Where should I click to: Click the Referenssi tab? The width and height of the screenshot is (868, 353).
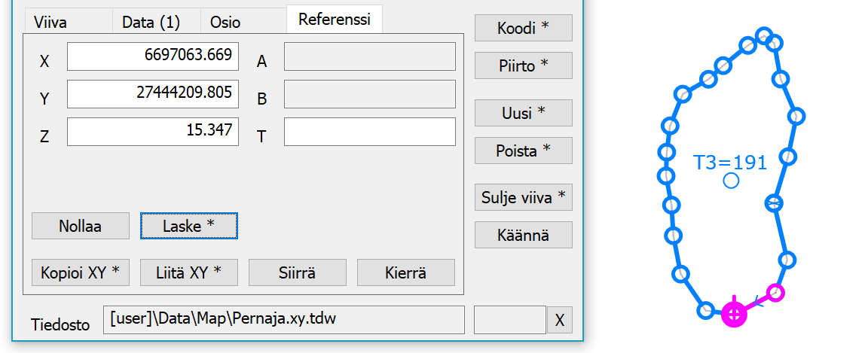click(x=334, y=20)
